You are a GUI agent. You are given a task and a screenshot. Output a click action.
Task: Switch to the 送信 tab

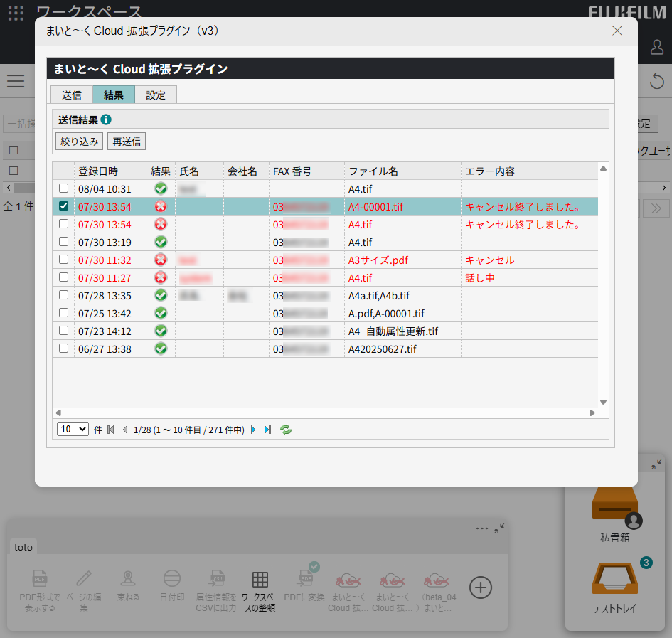click(x=71, y=94)
